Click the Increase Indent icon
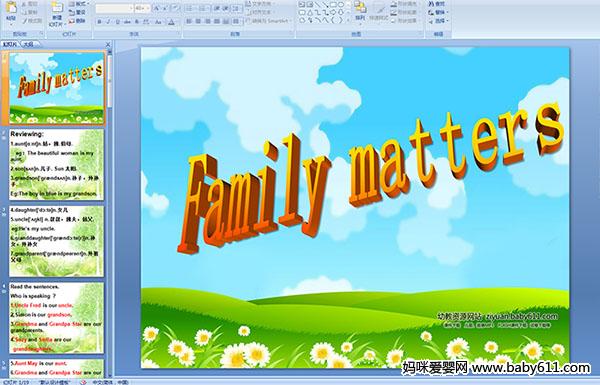This screenshot has height=385, width=600. (226, 8)
